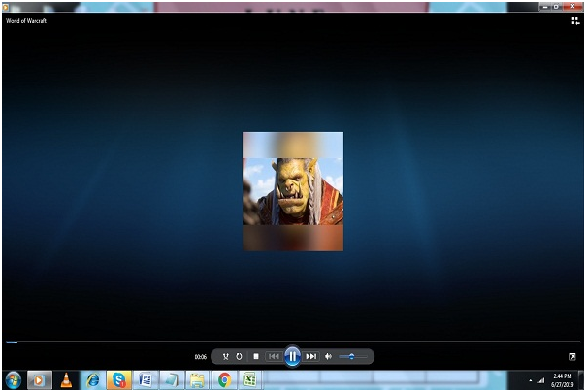
Task: Switch to Library view icon
Action: [575, 21]
